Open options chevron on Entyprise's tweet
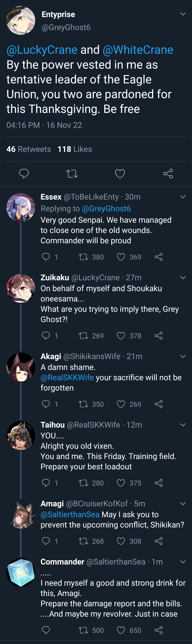 click(183, 14)
